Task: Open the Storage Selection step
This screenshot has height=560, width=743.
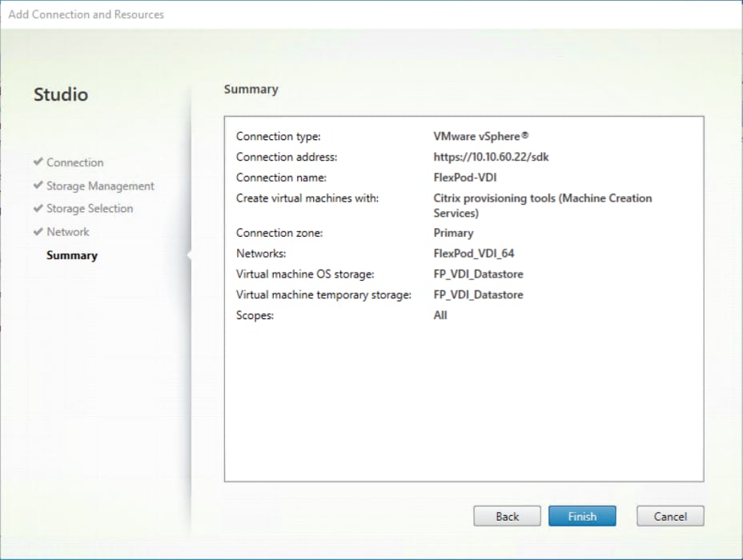Action: pyautogui.click(x=90, y=209)
